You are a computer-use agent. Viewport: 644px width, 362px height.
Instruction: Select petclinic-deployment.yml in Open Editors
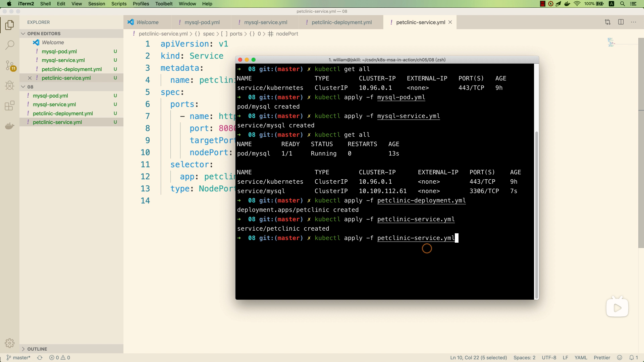(x=71, y=69)
